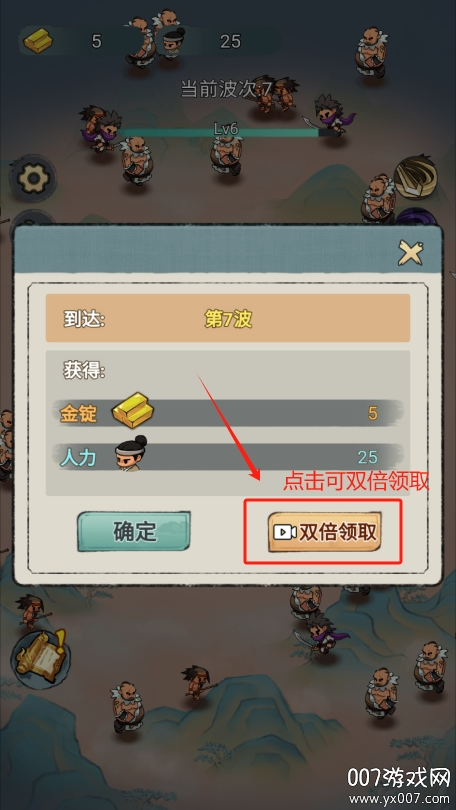Tap the 获得 rewards heading
456x810 pixels.
[x=85, y=371]
